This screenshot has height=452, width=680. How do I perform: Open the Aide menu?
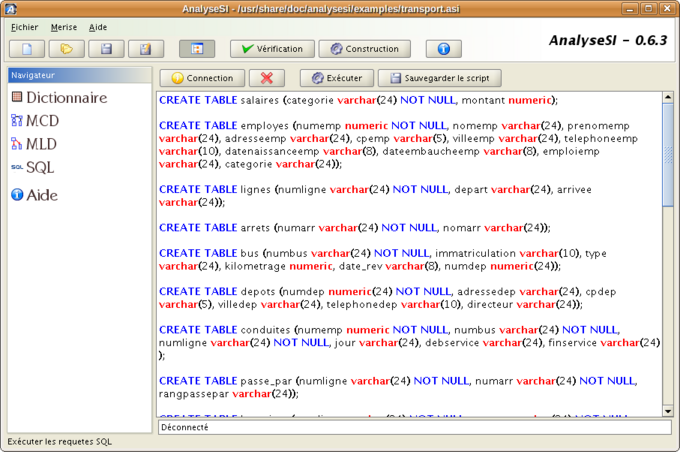[x=98, y=27]
